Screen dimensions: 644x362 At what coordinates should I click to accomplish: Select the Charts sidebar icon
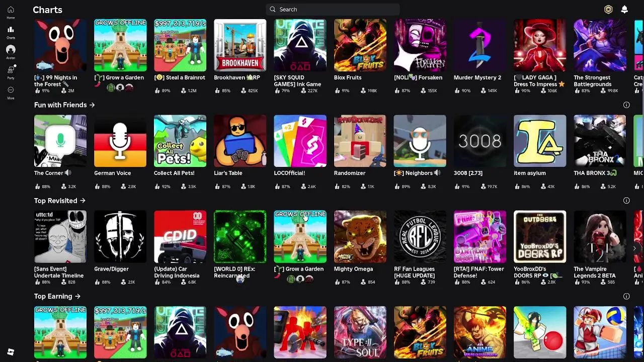pos(11,30)
